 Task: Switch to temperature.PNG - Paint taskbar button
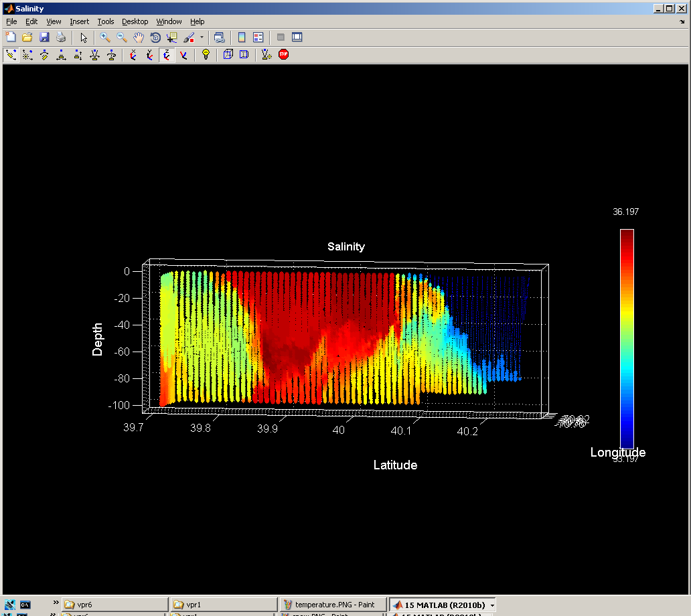pos(333,605)
